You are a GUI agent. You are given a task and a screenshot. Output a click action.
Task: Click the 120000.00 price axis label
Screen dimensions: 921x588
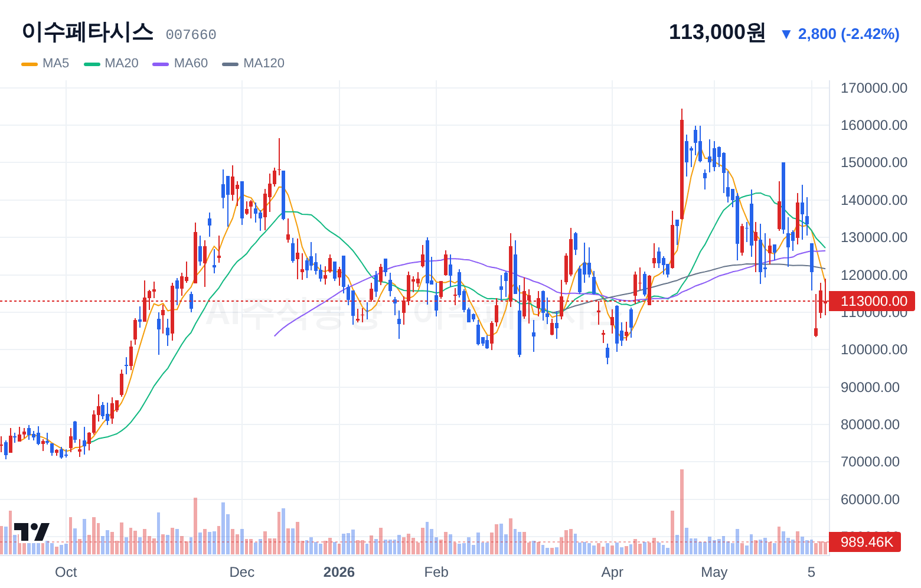pos(874,275)
